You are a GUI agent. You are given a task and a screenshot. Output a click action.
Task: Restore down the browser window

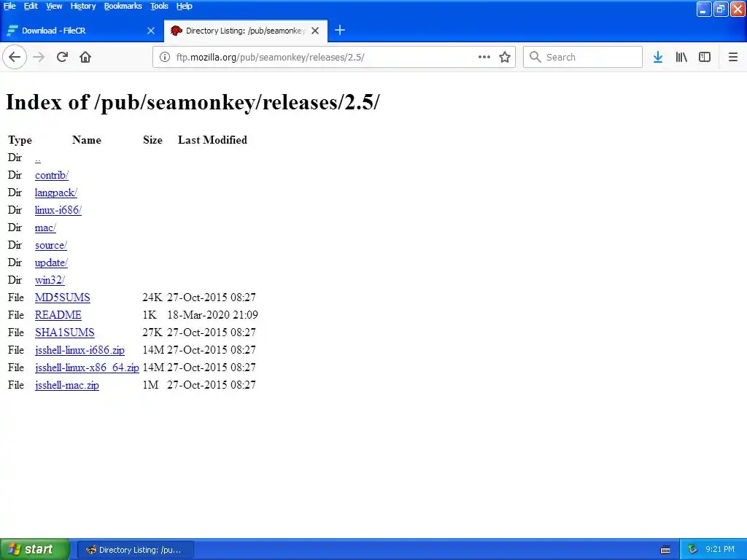point(721,9)
